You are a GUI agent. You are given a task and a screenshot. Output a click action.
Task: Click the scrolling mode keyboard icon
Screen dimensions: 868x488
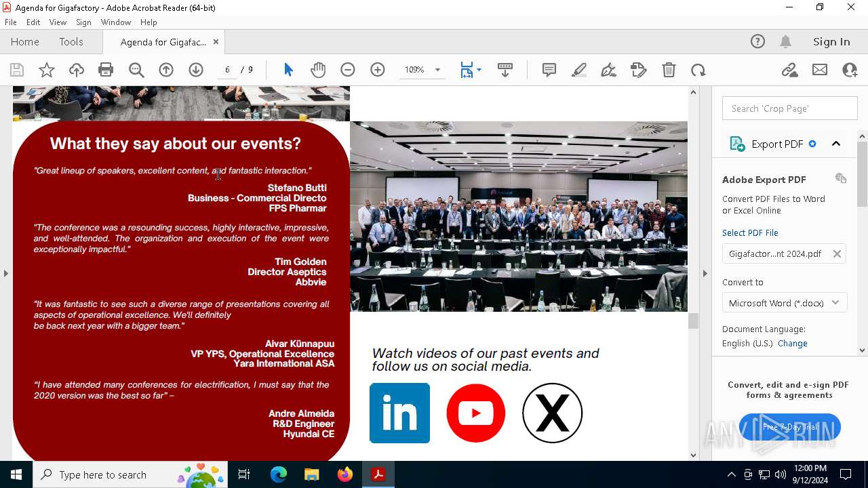(x=505, y=70)
